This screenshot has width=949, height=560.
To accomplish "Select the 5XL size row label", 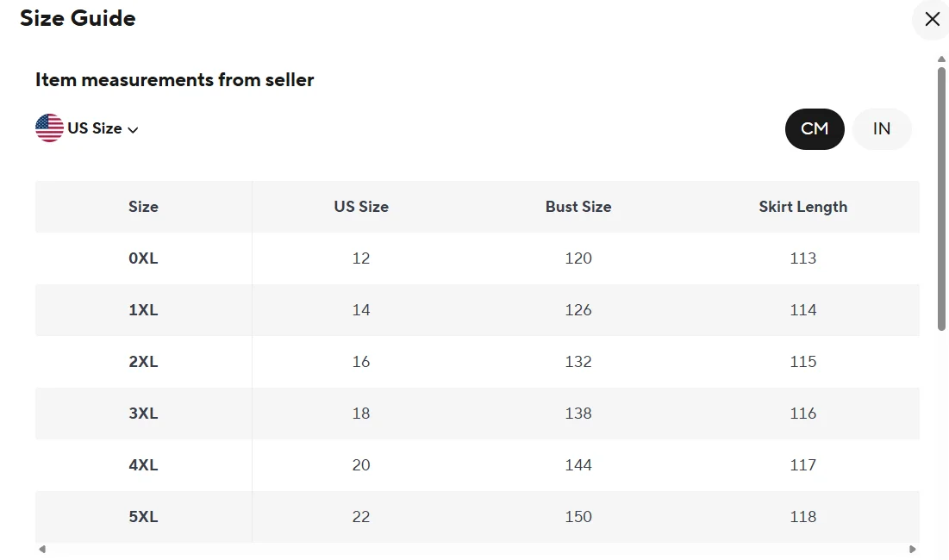I will [x=143, y=517].
